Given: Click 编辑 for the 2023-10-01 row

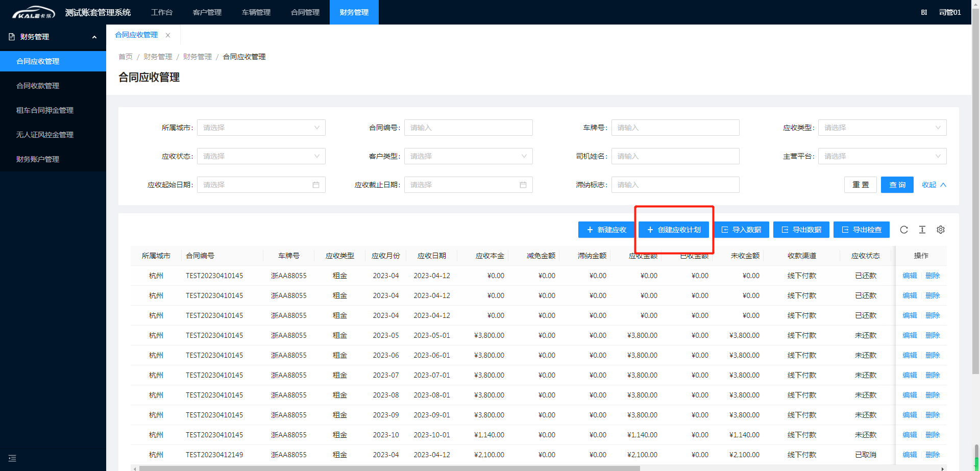Looking at the screenshot, I should (x=910, y=435).
